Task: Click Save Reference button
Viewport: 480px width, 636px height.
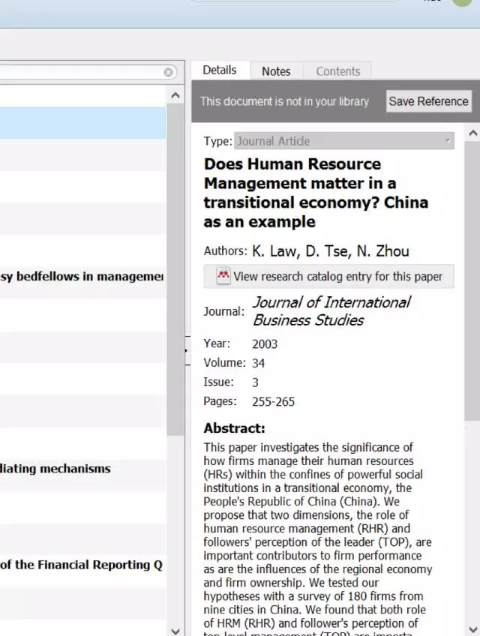Action: (428, 101)
